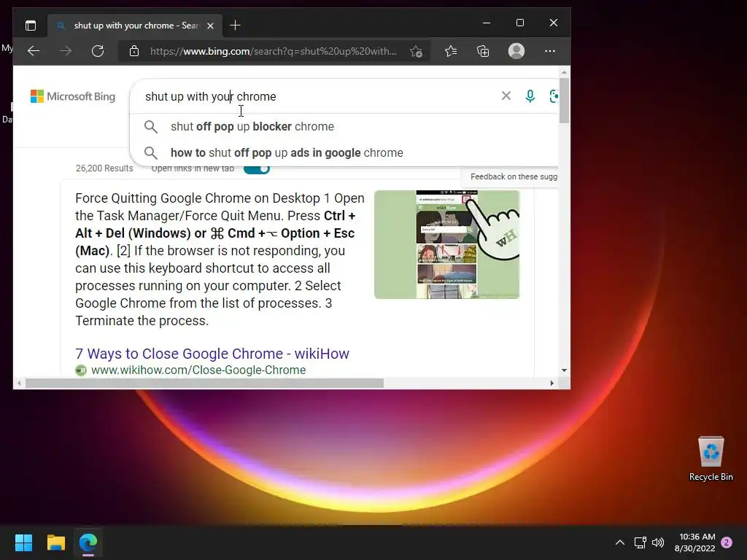Close the 'shut up with your chrome' tab
Viewport: 747px width, 560px height.
211,26
